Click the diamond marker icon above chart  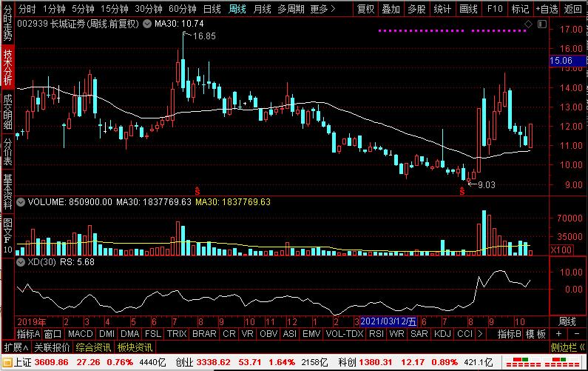click(x=527, y=24)
